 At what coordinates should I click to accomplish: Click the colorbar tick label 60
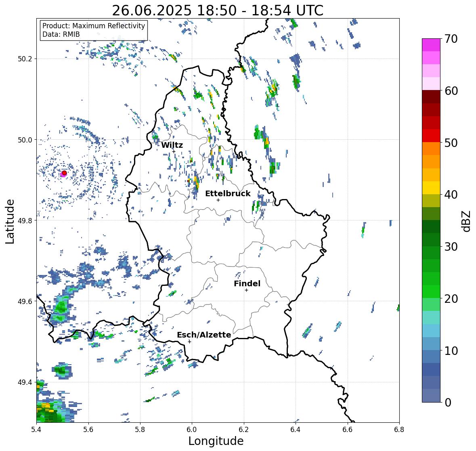[x=451, y=91]
